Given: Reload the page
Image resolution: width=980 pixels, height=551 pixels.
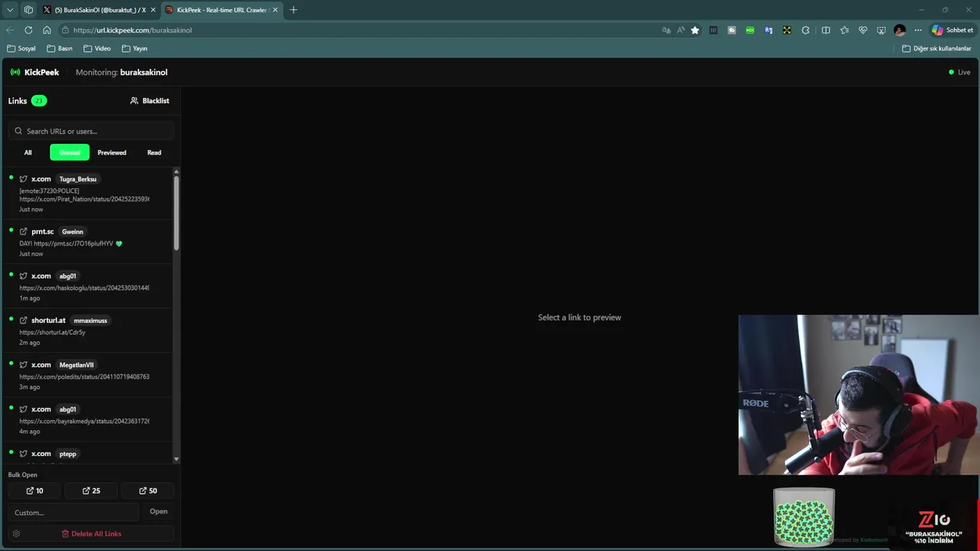Looking at the screenshot, I should click(28, 30).
